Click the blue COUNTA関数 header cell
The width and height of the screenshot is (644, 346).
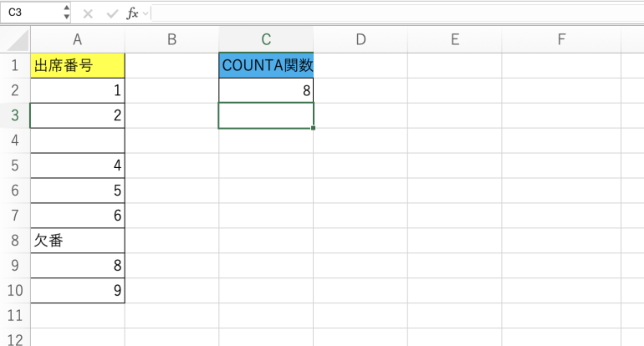coord(266,65)
